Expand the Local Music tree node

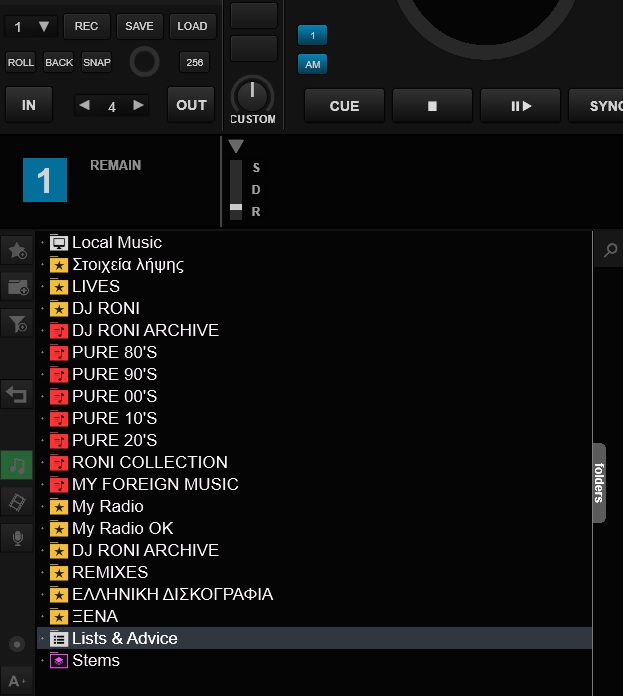42,243
